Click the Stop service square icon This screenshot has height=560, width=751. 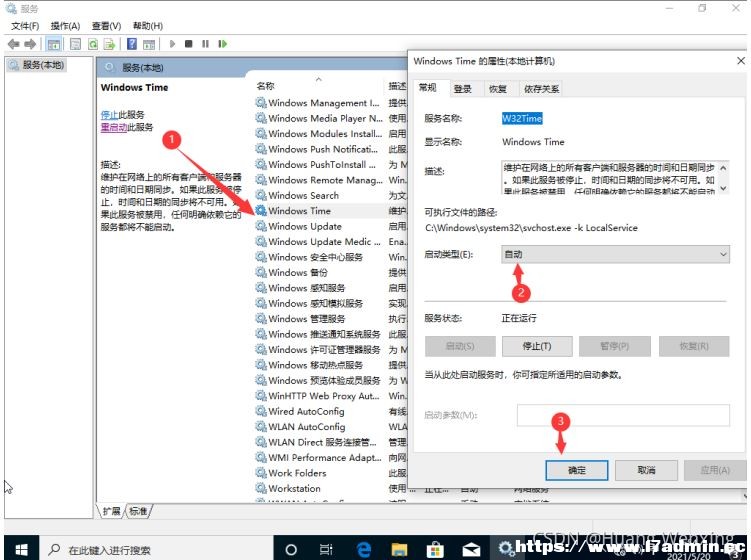[189, 44]
